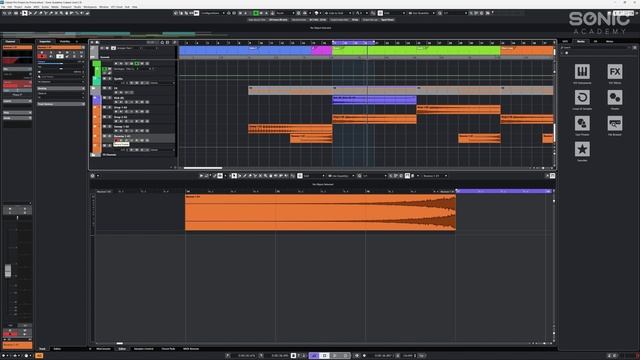640x360 pixels.
Task: Solo the Kick track
Action: coord(109,98)
